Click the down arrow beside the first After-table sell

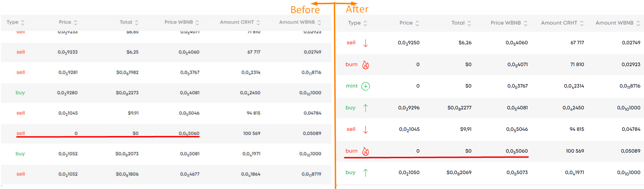tap(365, 43)
